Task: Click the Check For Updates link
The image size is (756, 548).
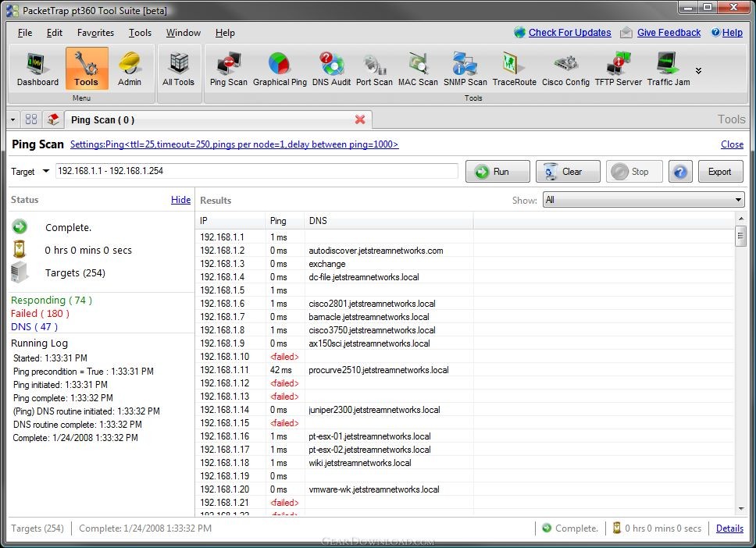Action: pyautogui.click(x=569, y=33)
